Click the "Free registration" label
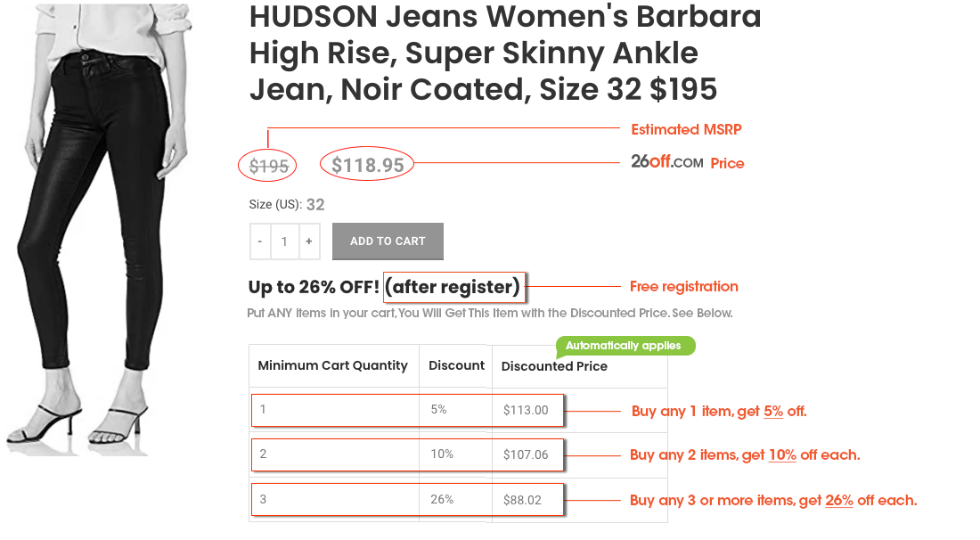 tap(683, 287)
